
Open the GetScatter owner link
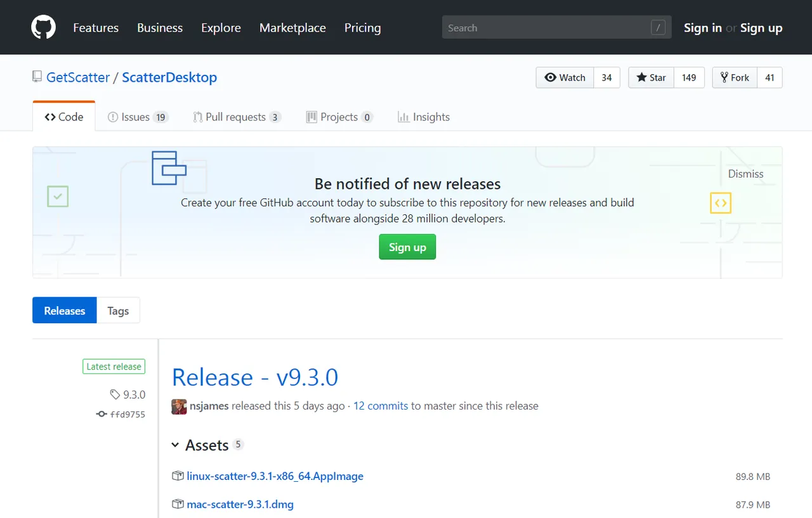pos(78,77)
